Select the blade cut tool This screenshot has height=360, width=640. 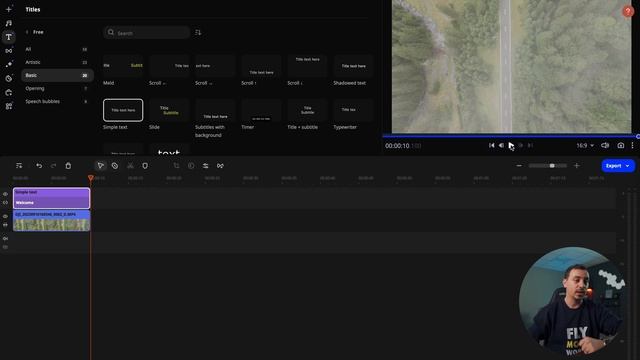(115, 166)
